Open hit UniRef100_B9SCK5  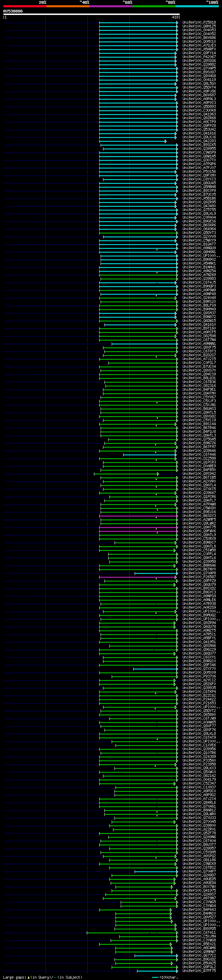coord(199,145)
